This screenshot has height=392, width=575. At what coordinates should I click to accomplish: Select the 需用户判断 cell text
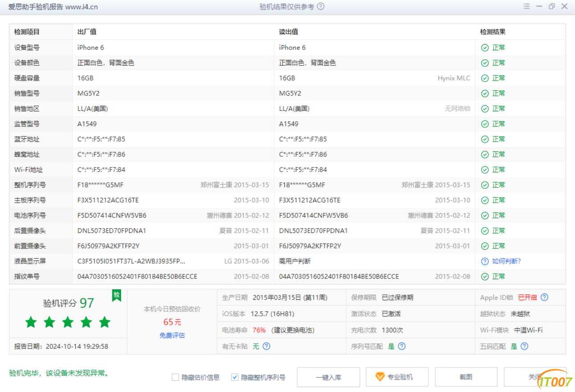[295, 261]
